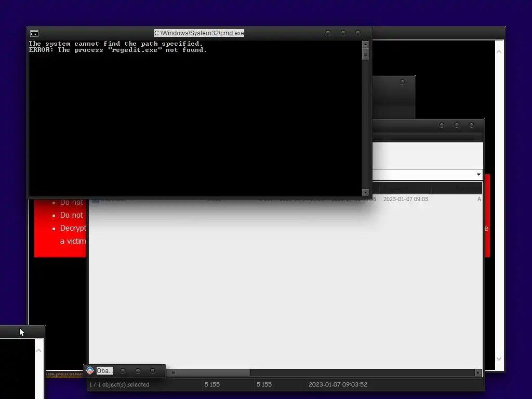Click the status bar timestamp 2023-01-07 09:03:52
532x399 pixels.
(x=338, y=384)
